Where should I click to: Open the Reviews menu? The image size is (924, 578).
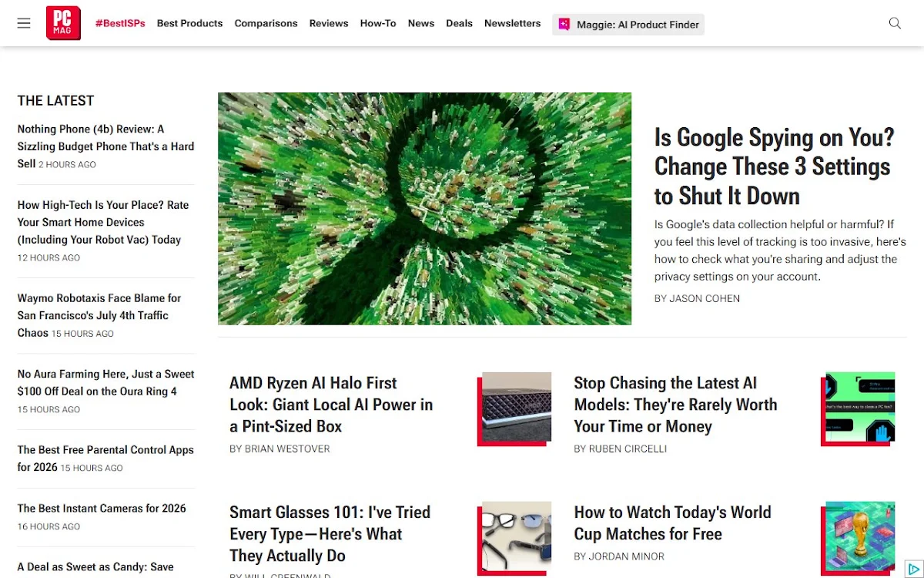click(x=329, y=23)
